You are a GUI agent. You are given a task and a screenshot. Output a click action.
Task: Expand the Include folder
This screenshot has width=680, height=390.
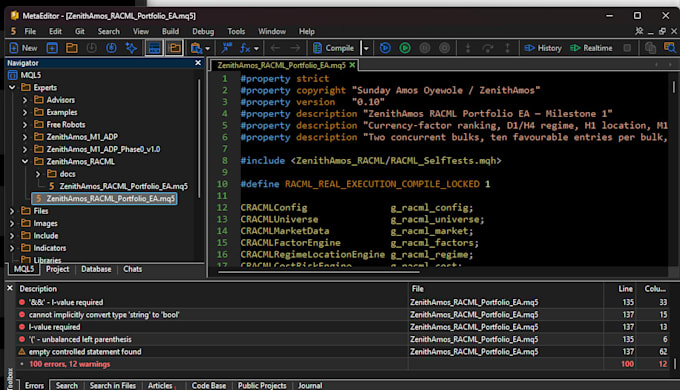click(12, 236)
